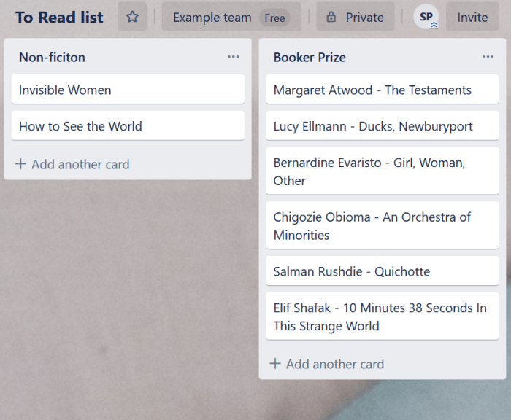Open the How to See the World card
Image resolution: width=511 pixels, height=420 pixels.
pos(128,125)
